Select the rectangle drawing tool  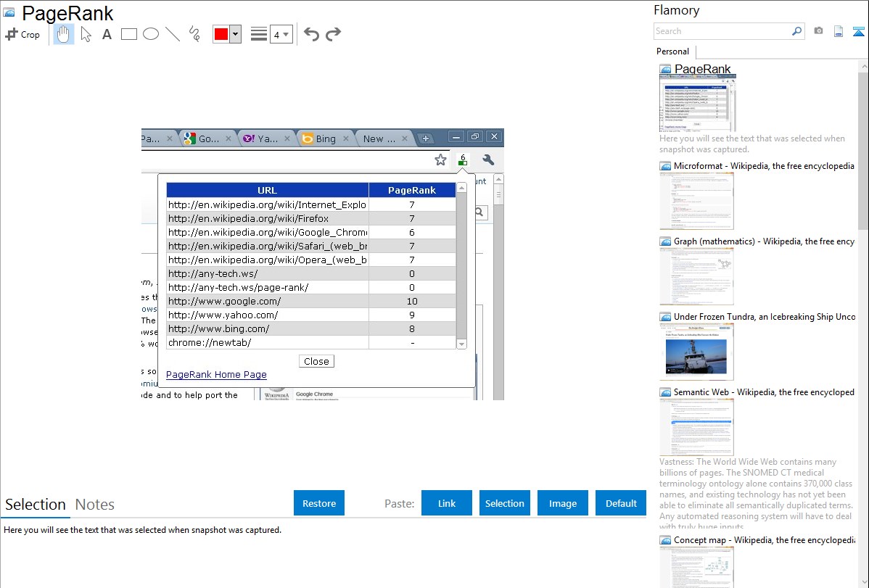pyautogui.click(x=128, y=34)
